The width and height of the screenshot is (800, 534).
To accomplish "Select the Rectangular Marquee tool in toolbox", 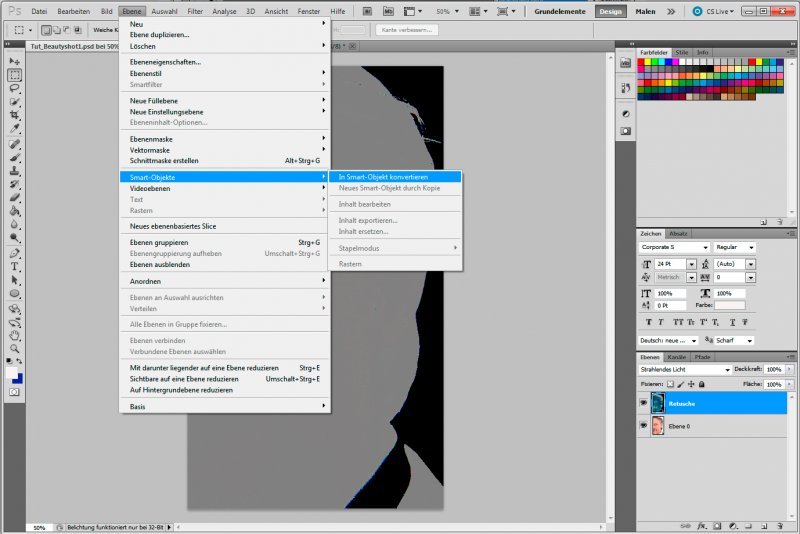I will pyautogui.click(x=14, y=75).
